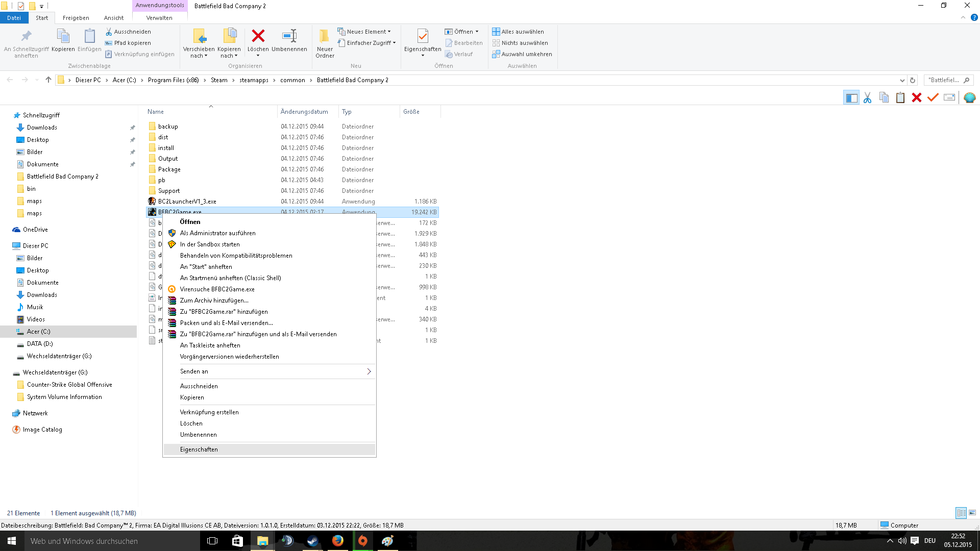Switch to the Ansicht tab

coord(114,18)
